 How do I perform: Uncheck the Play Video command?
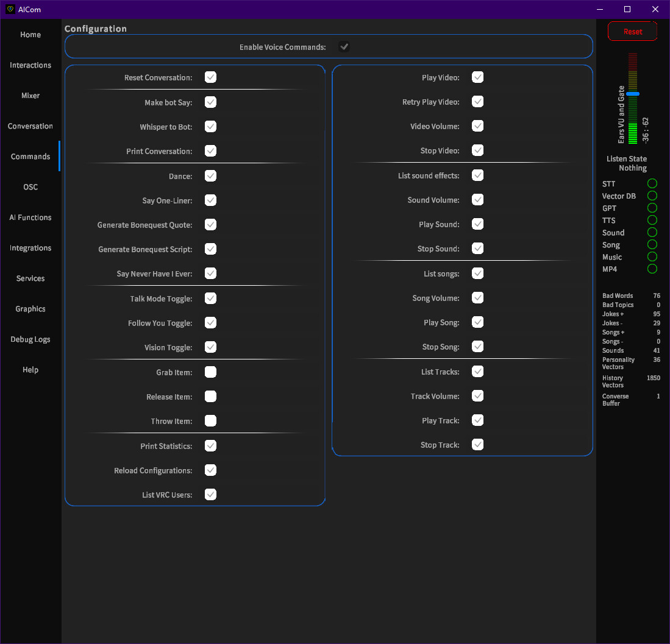(477, 77)
